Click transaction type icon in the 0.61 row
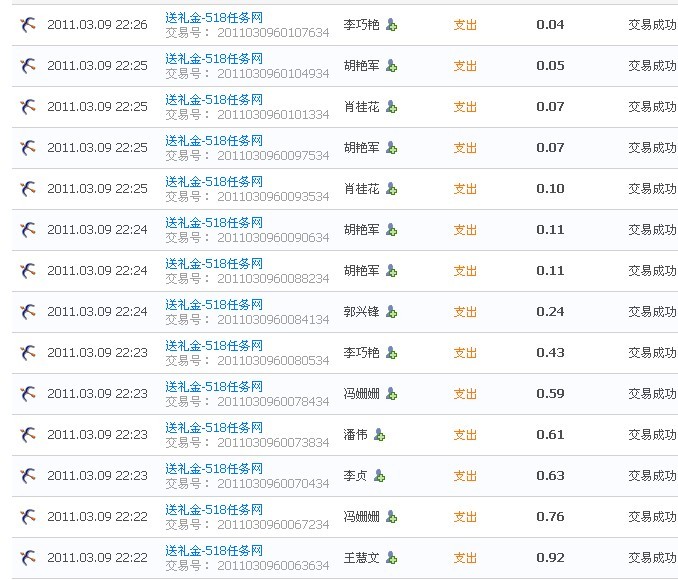678x580 pixels. pyautogui.click(x=28, y=435)
